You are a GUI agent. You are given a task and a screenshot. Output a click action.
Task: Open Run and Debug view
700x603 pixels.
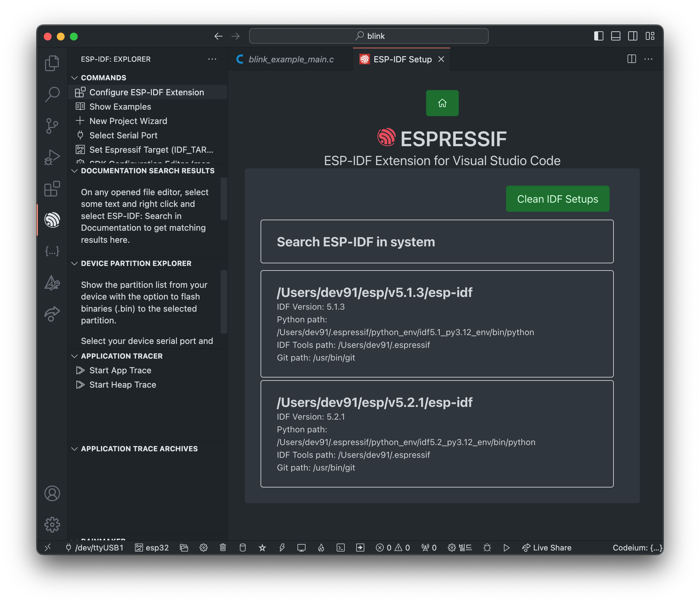tap(52, 157)
